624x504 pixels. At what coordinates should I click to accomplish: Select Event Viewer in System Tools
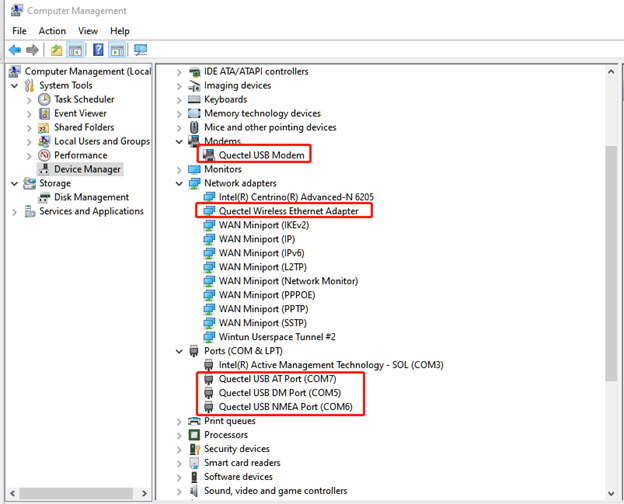pos(80,114)
